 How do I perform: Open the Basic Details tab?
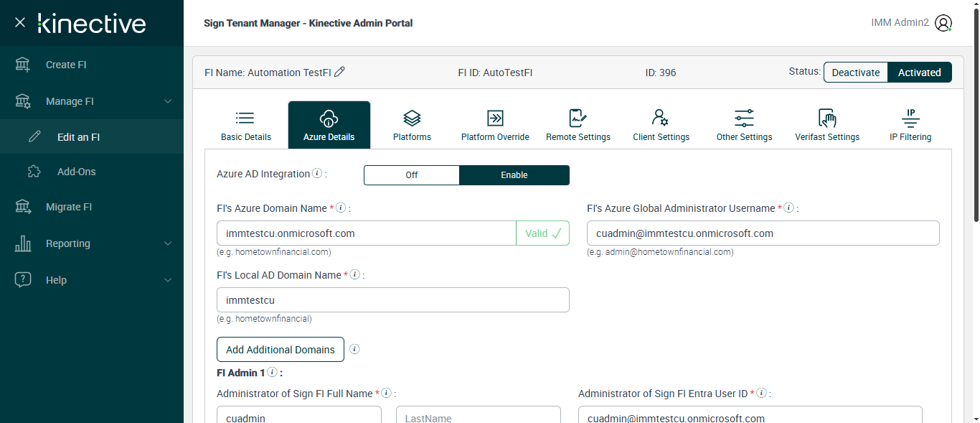[x=246, y=125]
